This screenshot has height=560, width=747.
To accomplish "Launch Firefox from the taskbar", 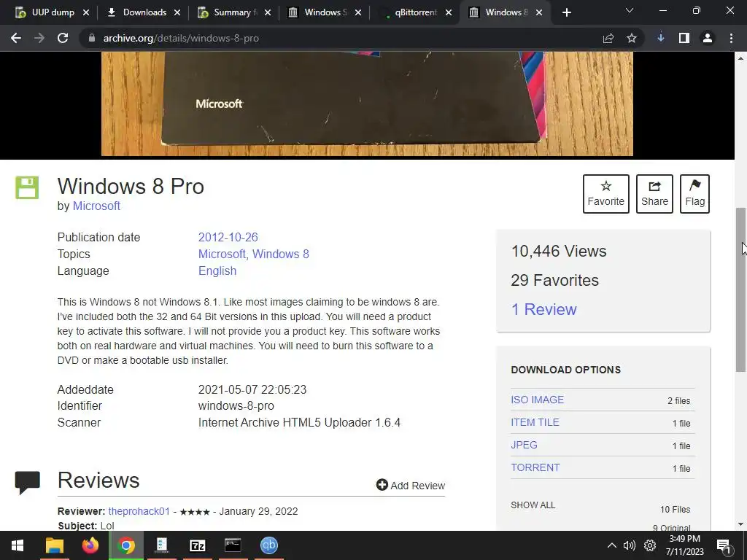I will pos(90,545).
